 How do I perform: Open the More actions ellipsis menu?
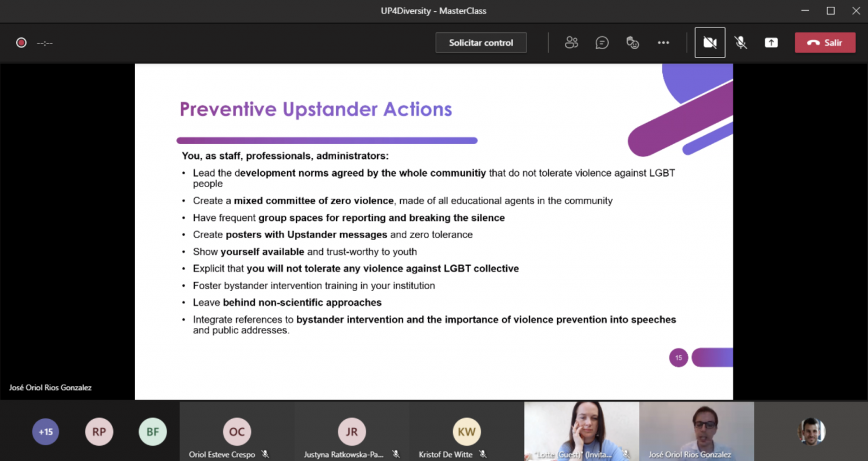(x=663, y=42)
